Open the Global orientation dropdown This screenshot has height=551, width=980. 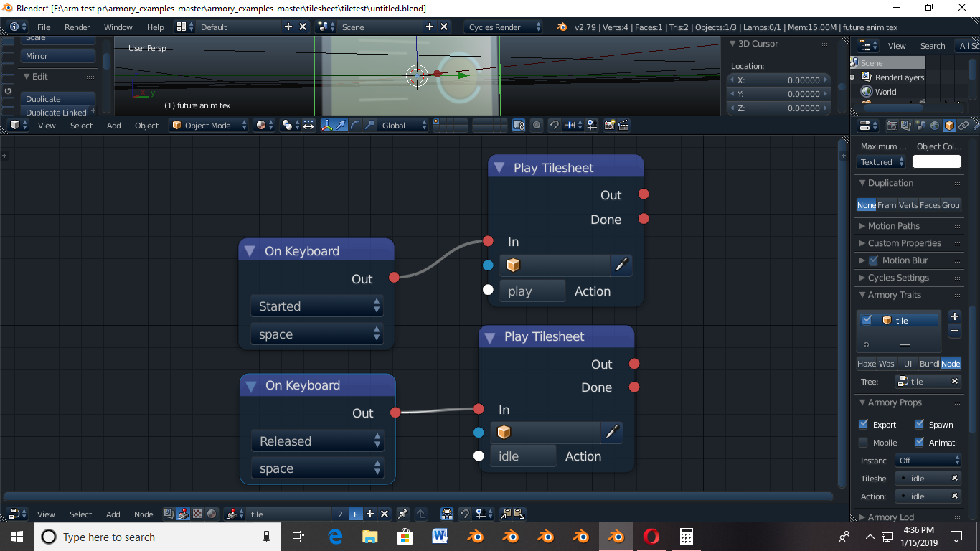point(404,125)
